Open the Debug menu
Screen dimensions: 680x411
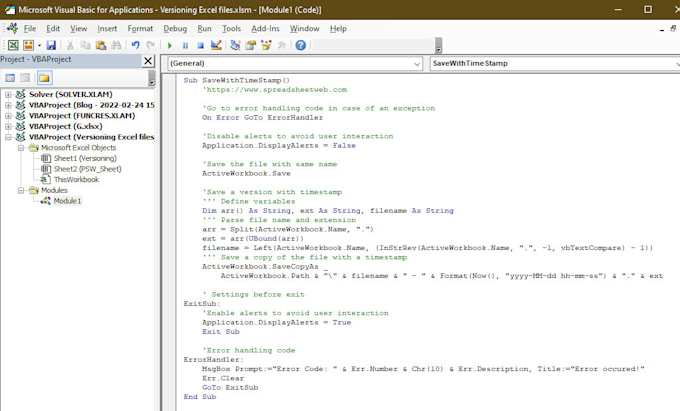click(x=174, y=29)
